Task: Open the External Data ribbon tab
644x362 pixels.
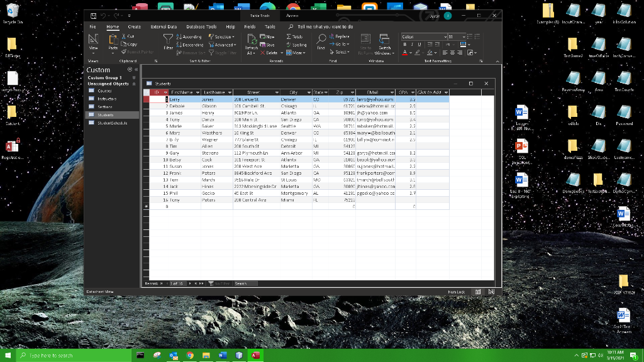Action: (x=164, y=27)
